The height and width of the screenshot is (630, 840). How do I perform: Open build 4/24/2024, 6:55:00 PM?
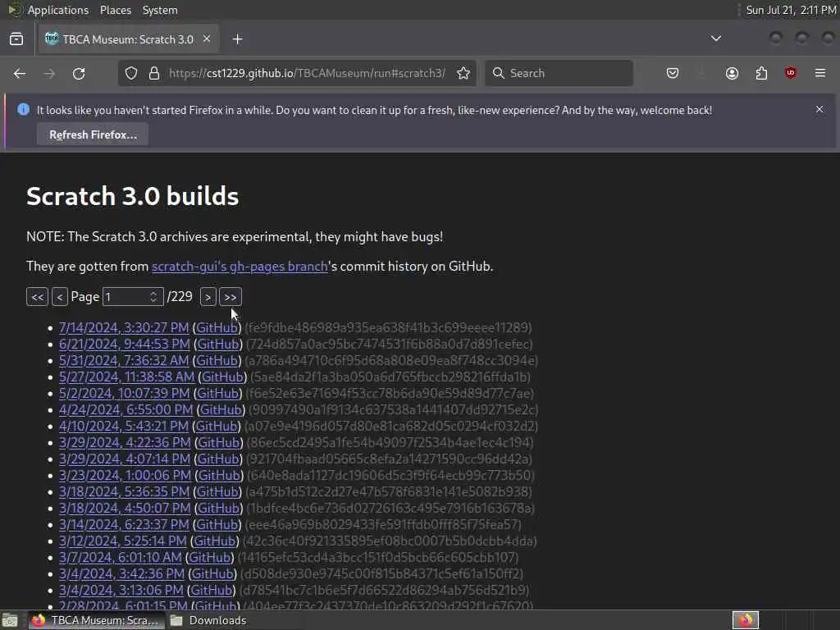coord(126,410)
